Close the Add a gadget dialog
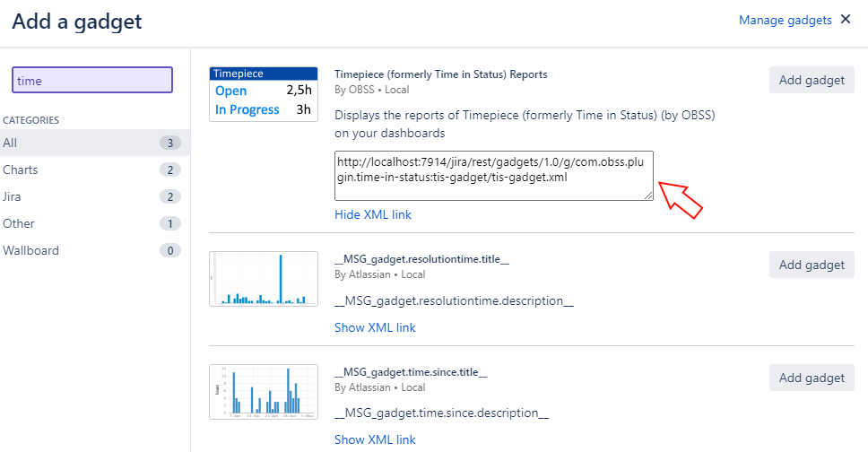 845,20
